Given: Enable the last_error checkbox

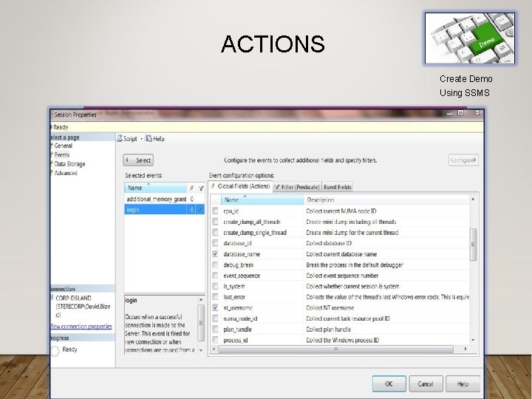Looking at the screenshot, I should pyautogui.click(x=215, y=296).
